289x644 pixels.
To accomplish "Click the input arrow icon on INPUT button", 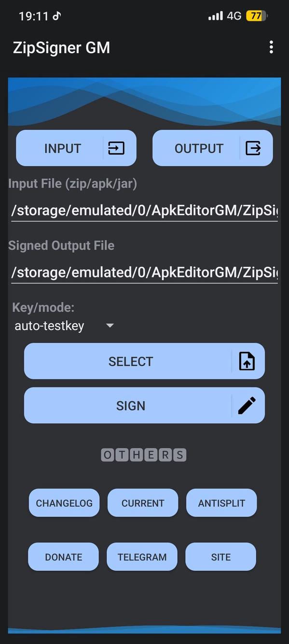I will click(x=116, y=148).
